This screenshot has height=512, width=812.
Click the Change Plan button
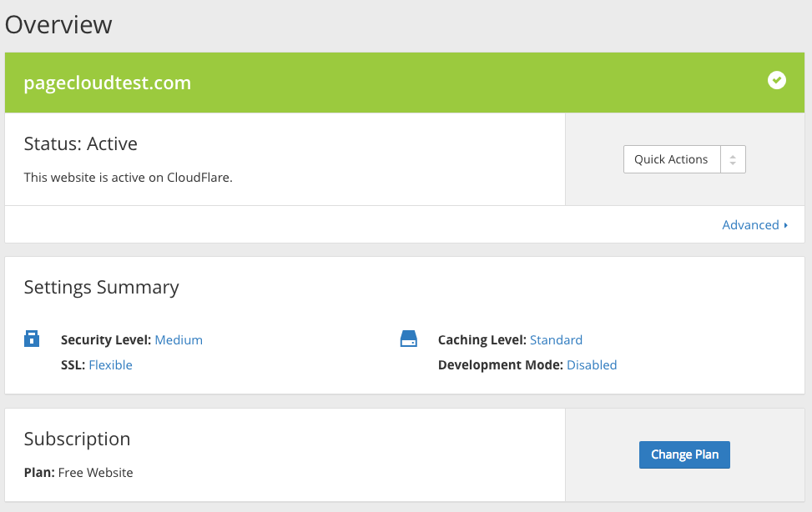(684, 454)
